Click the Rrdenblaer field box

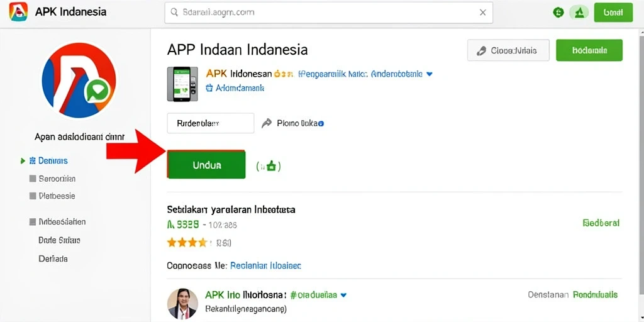click(210, 123)
